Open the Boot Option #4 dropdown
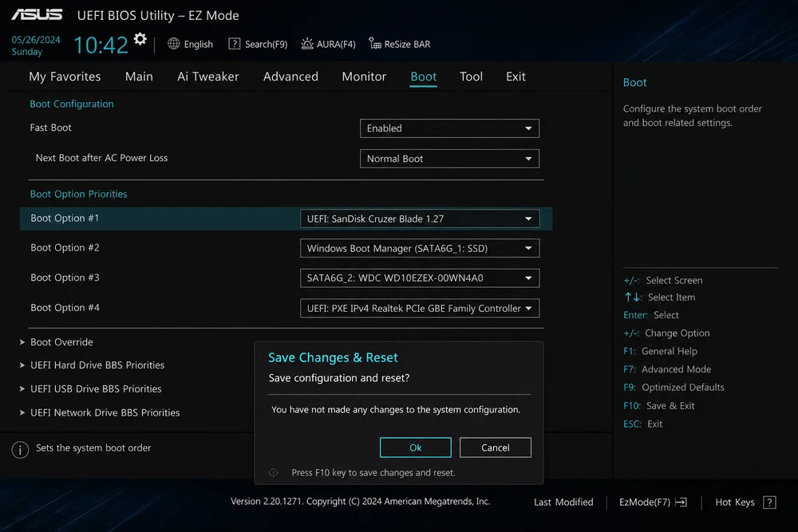This screenshot has width=798, height=532. pyautogui.click(x=420, y=308)
